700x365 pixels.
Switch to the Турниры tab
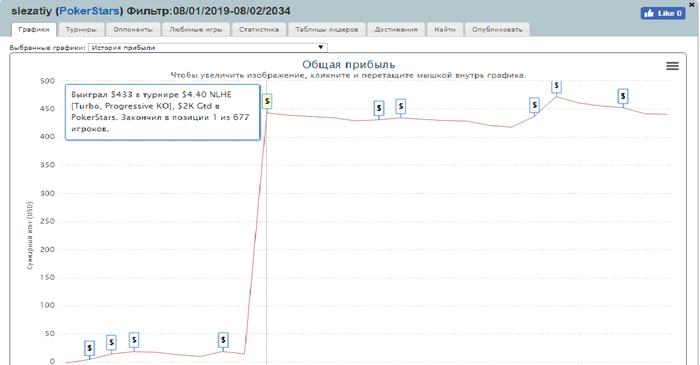[81, 29]
